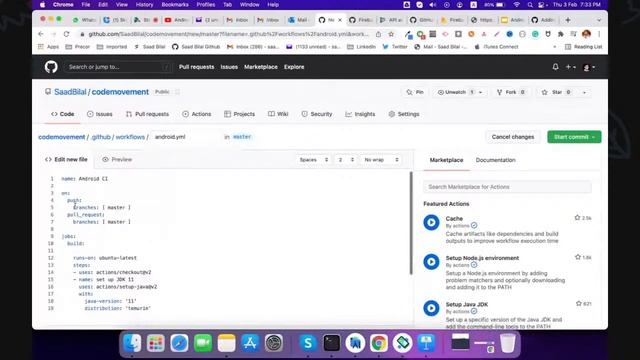The width and height of the screenshot is (640, 360).
Task: Open Terminal from the dock
Action: point(331,343)
